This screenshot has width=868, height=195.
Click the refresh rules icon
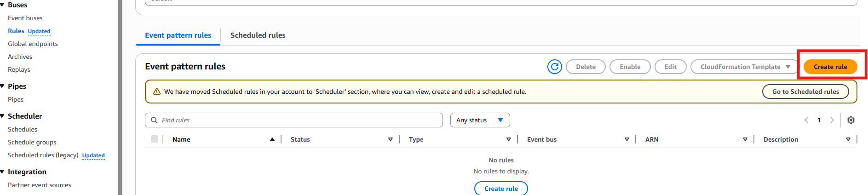tap(554, 67)
